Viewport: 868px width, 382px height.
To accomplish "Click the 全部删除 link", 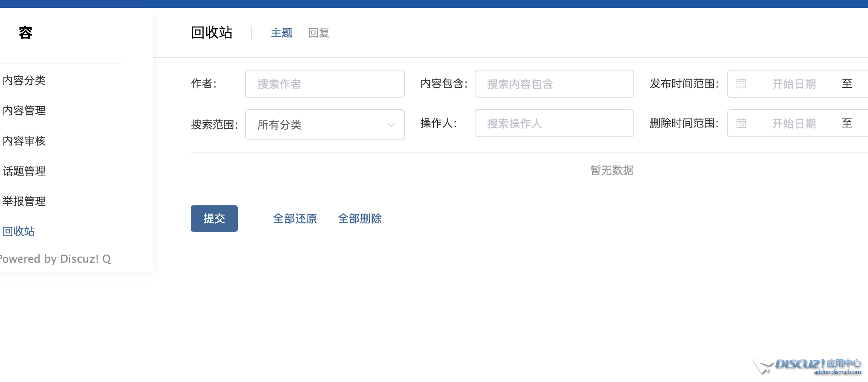I will click(x=360, y=219).
